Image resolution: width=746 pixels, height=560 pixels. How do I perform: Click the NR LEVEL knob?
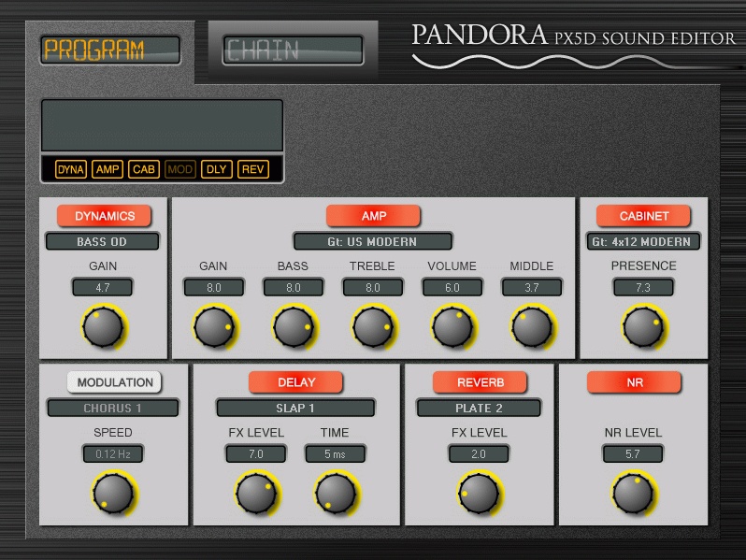[x=633, y=494]
